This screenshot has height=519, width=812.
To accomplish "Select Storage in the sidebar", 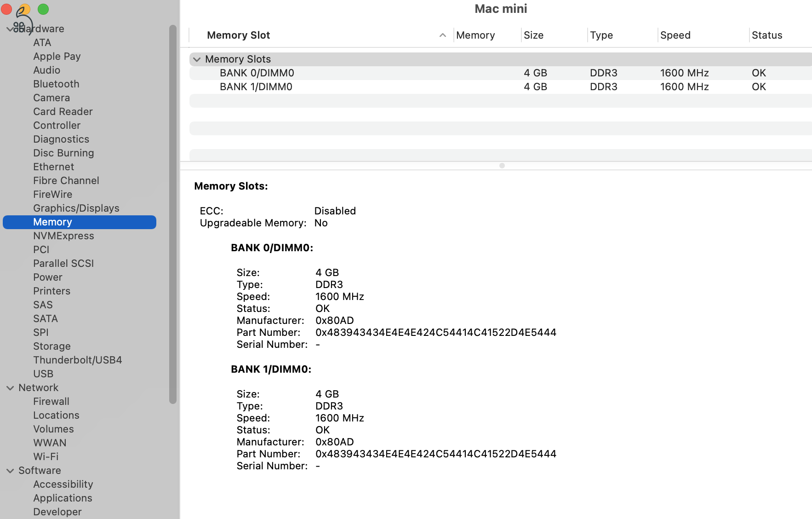I will click(52, 346).
